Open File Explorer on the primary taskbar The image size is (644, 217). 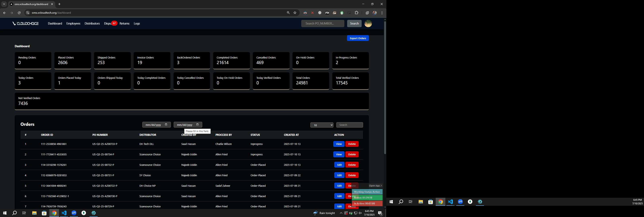pos(34,213)
